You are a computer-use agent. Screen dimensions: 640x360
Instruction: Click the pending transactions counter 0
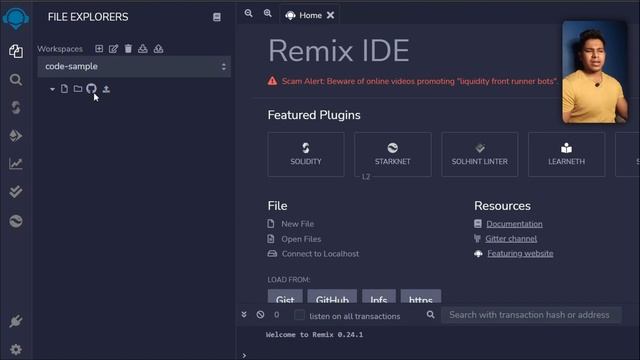(277, 315)
